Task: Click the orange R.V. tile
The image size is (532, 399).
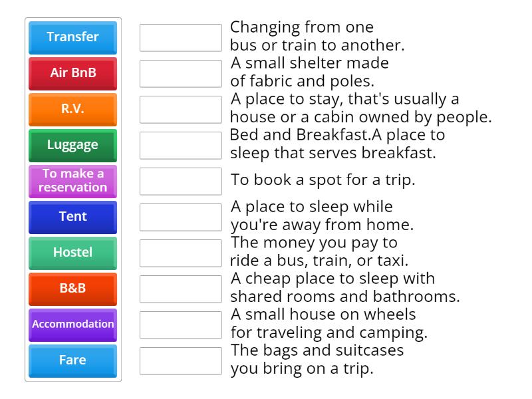Action: tap(73, 109)
